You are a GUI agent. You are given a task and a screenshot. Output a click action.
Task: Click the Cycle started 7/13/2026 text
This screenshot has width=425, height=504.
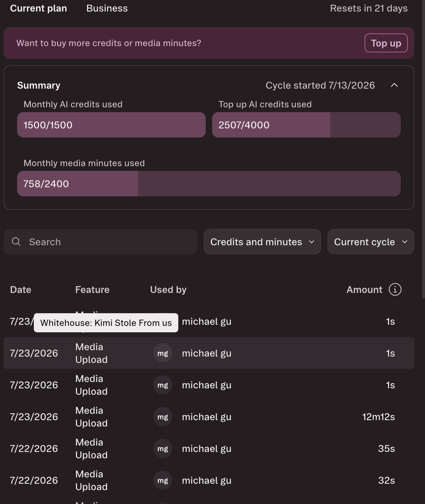coord(320,85)
